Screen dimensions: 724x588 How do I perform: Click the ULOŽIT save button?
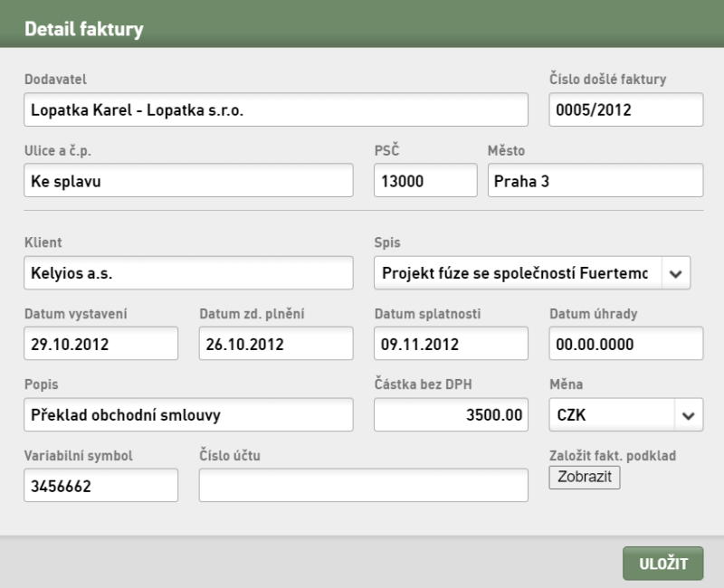point(663,564)
